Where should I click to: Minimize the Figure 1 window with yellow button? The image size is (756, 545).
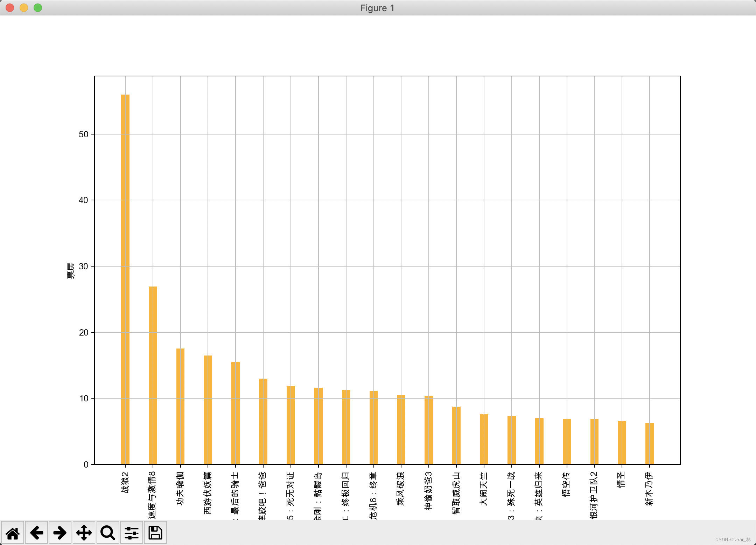[24, 8]
